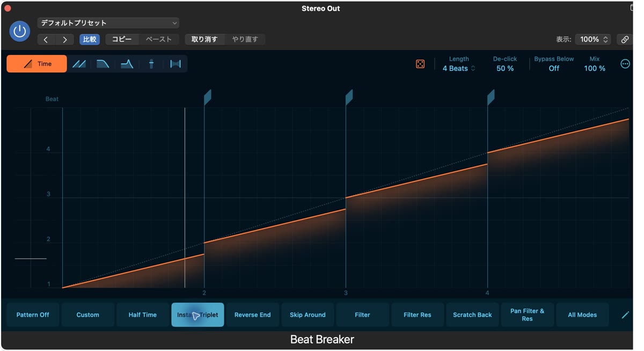Viewport: 644px width, 351px height.
Task: Open the Length 4 Beats dropdown
Action: pyautogui.click(x=459, y=68)
